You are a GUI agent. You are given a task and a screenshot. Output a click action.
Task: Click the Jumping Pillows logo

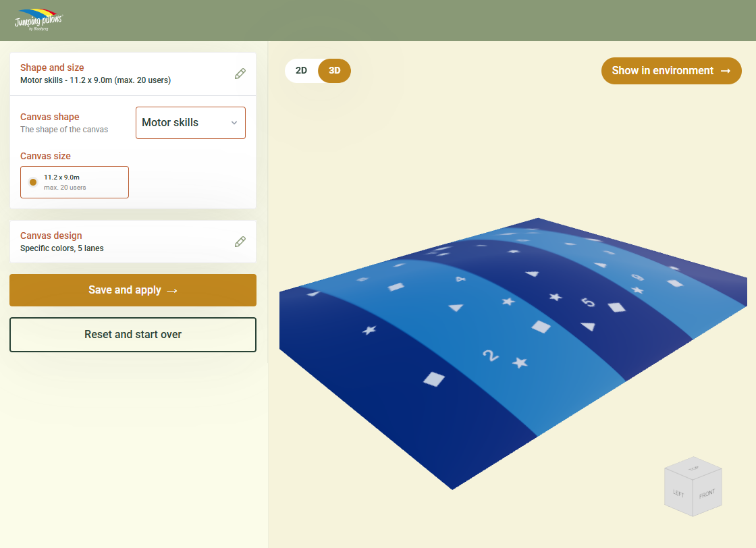tap(38, 20)
